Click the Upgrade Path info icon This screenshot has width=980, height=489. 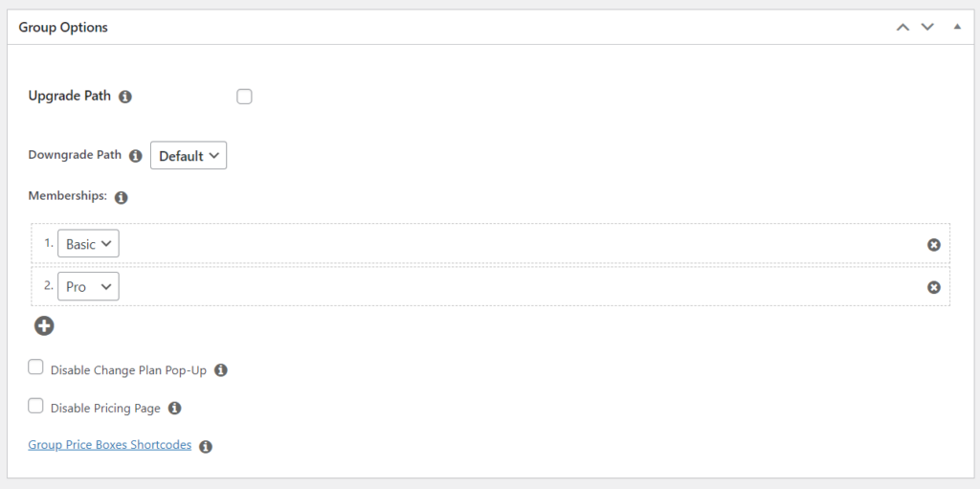tap(125, 97)
